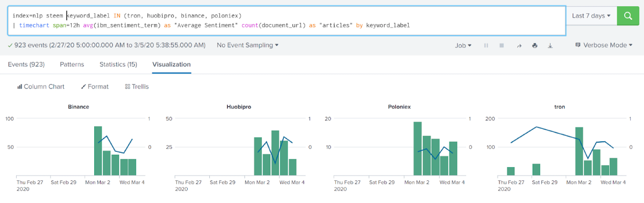The image size is (644, 203).
Task: Click the Poloniex chart title
Action: tap(399, 107)
